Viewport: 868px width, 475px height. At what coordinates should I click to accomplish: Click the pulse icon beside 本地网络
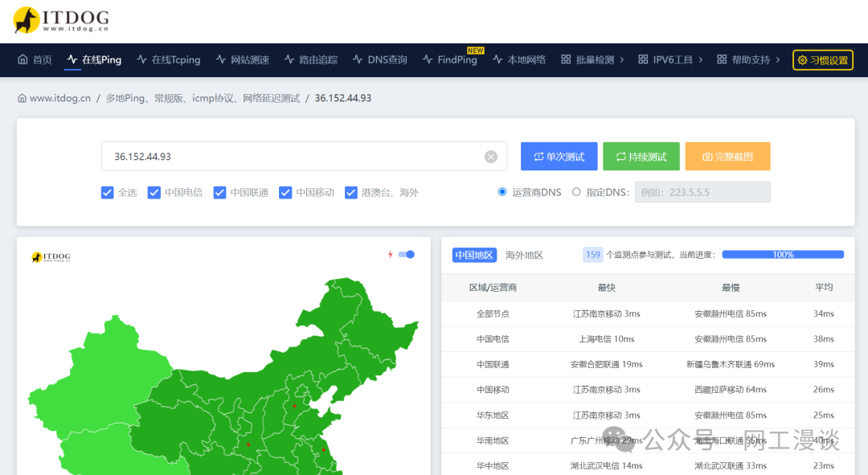pos(497,59)
